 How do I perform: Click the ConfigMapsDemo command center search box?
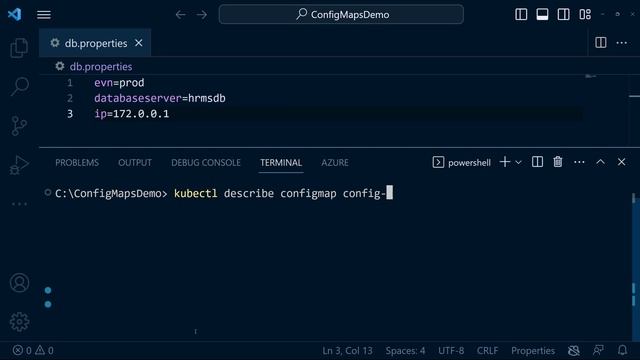pos(341,15)
